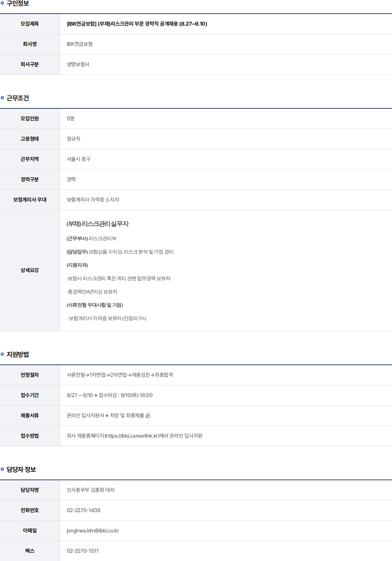Click the employment type value '정규직'
Viewport: 392px width, 561px height.
pyautogui.click(x=73, y=139)
